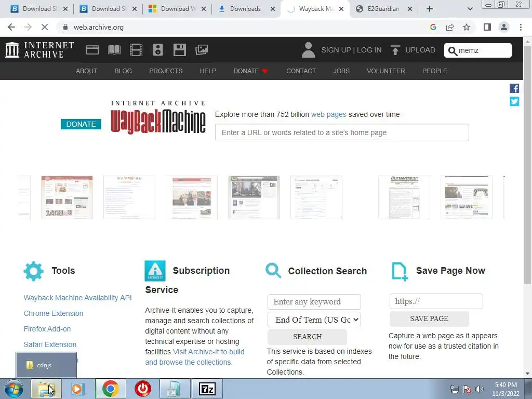This screenshot has height=399, width=532.
Task: Open the 7-Zip taskbar icon
Action: (207, 389)
